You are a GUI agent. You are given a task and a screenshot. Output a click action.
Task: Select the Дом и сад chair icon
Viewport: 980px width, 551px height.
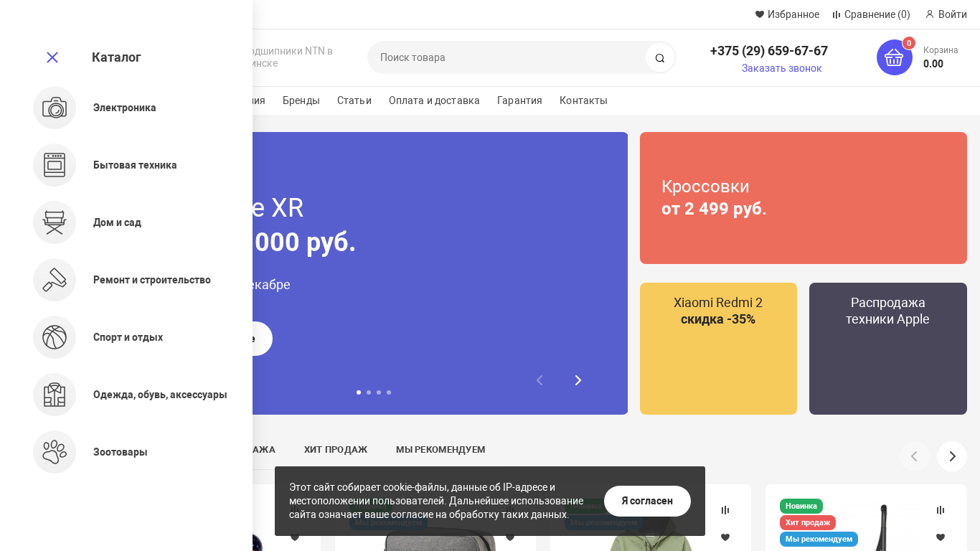(x=55, y=222)
